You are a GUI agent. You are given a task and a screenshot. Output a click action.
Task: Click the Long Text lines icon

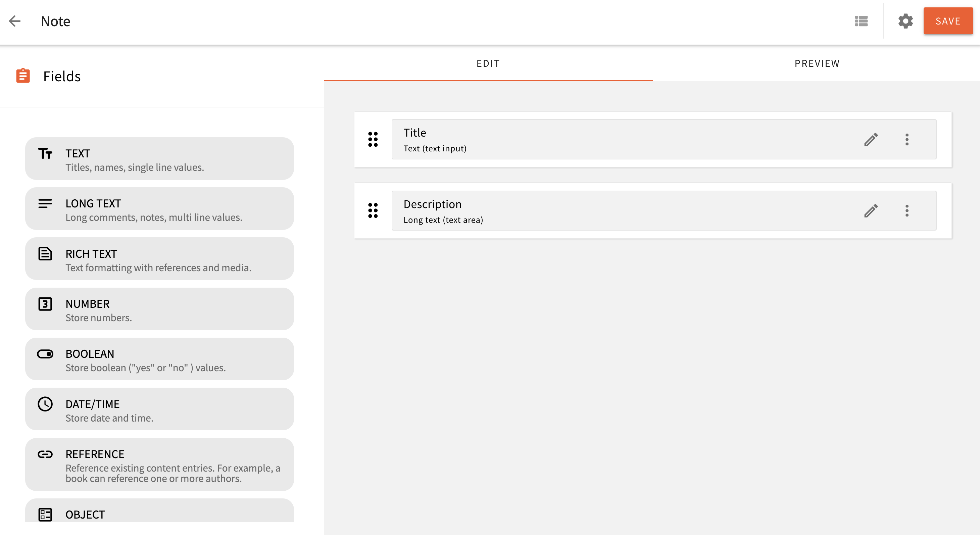(45, 204)
